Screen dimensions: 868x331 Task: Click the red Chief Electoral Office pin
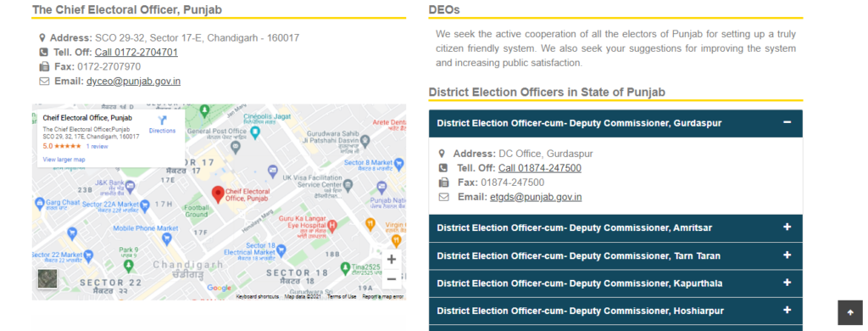tap(218, 194)
